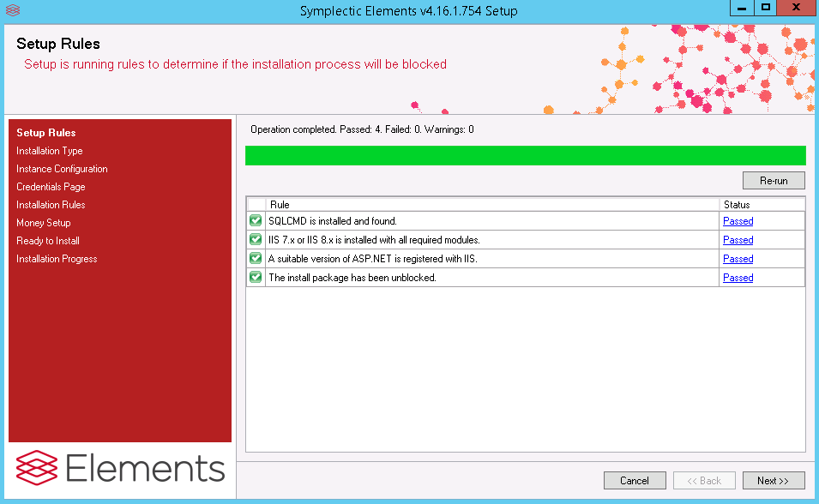
Task: Click green check icon beside ASP.NET rule
Action: pos(256,258)
